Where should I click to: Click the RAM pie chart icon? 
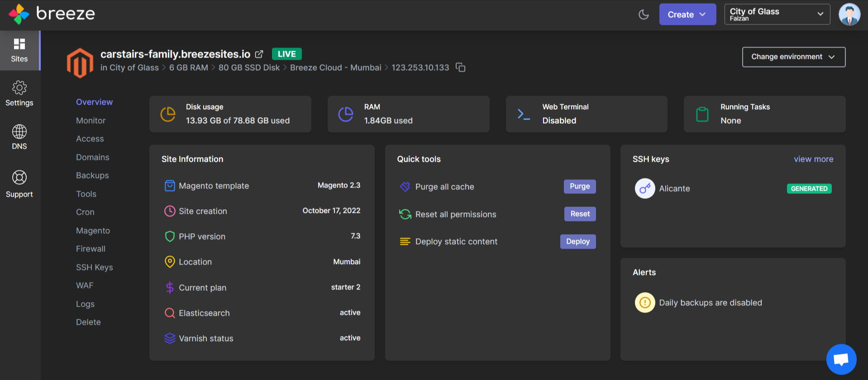[346, 114]
